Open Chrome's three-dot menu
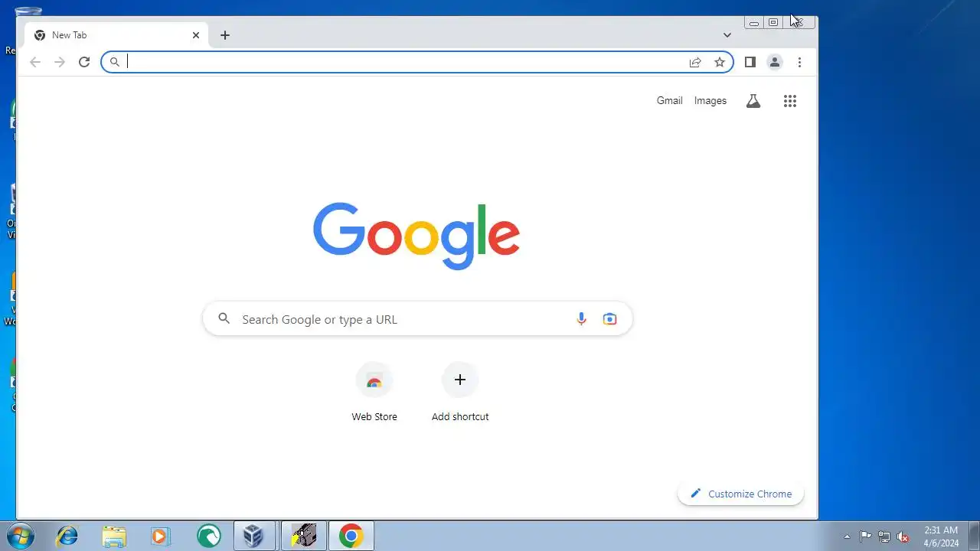980x551 pixels. pos(799,62)
